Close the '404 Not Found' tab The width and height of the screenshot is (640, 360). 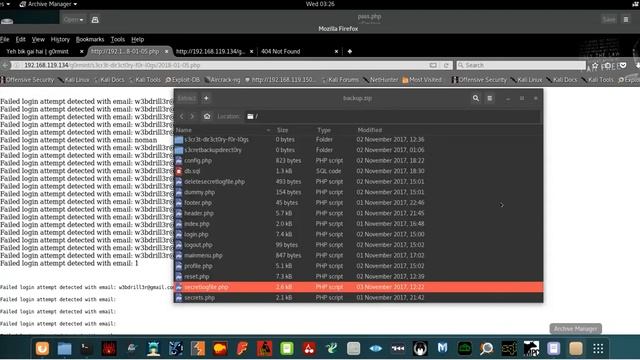[x=336, y=51]
